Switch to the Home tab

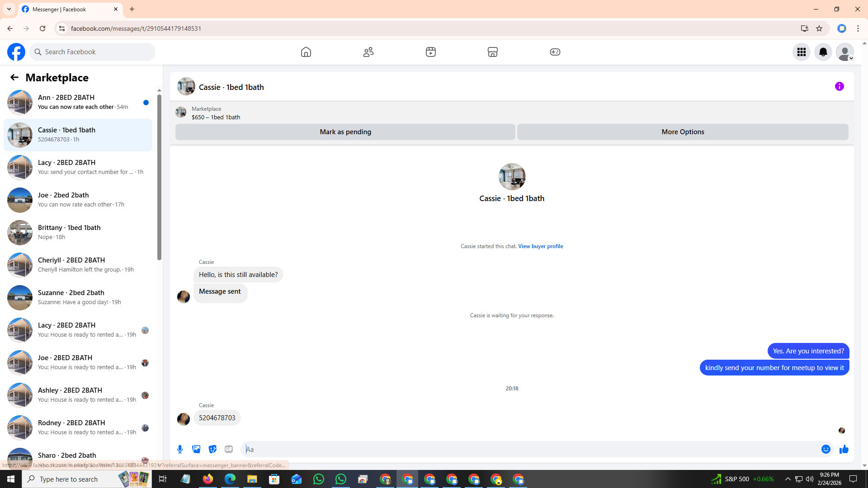(x=306, y=52)
